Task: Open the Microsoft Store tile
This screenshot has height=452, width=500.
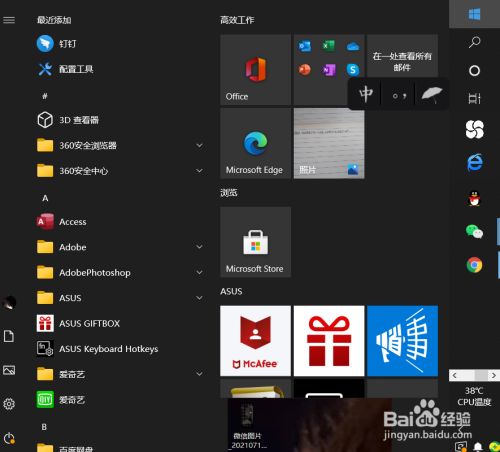Action: [x=255, y=242]
